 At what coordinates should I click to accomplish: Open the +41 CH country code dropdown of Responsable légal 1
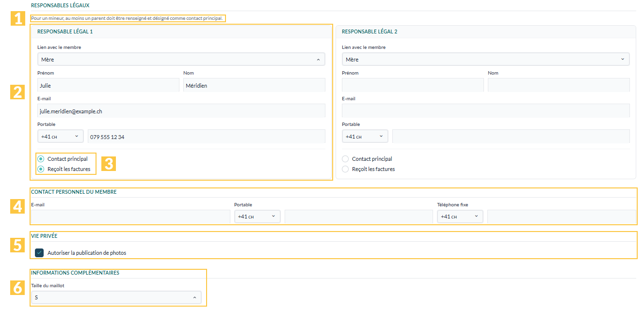pyautogui.click(x=61, y=137)
